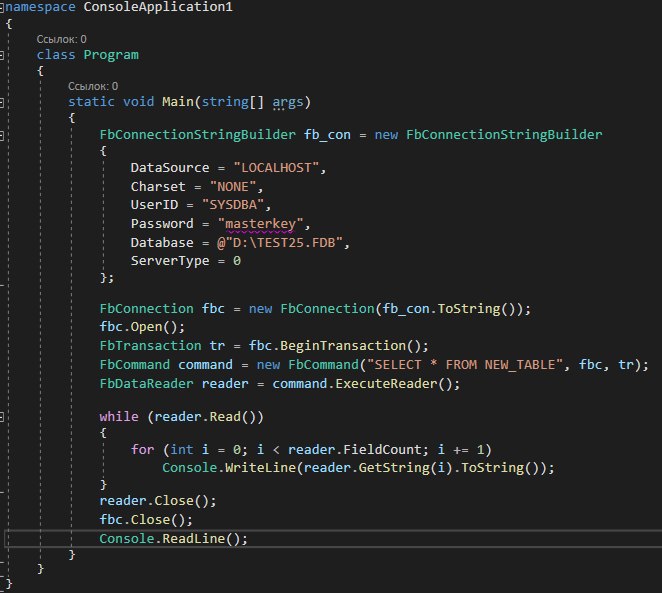The image size is (662, 593).
Task: Click the "masterkey" password string
Action: coord(260,224)
